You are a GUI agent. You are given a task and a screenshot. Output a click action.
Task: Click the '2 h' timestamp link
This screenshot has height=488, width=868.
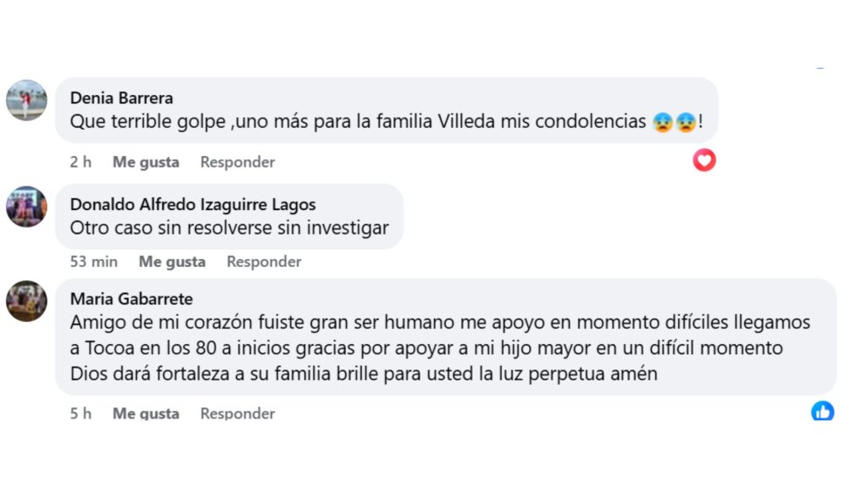[81, 161]
